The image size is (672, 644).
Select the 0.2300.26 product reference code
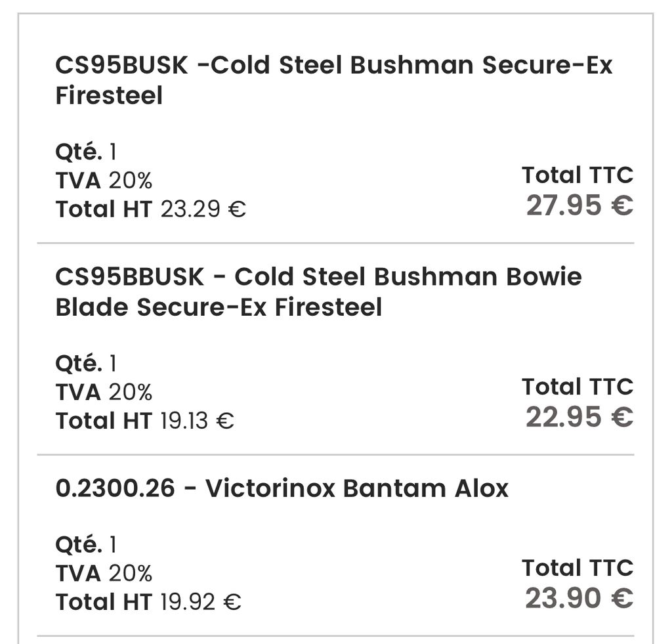point(115,488)
